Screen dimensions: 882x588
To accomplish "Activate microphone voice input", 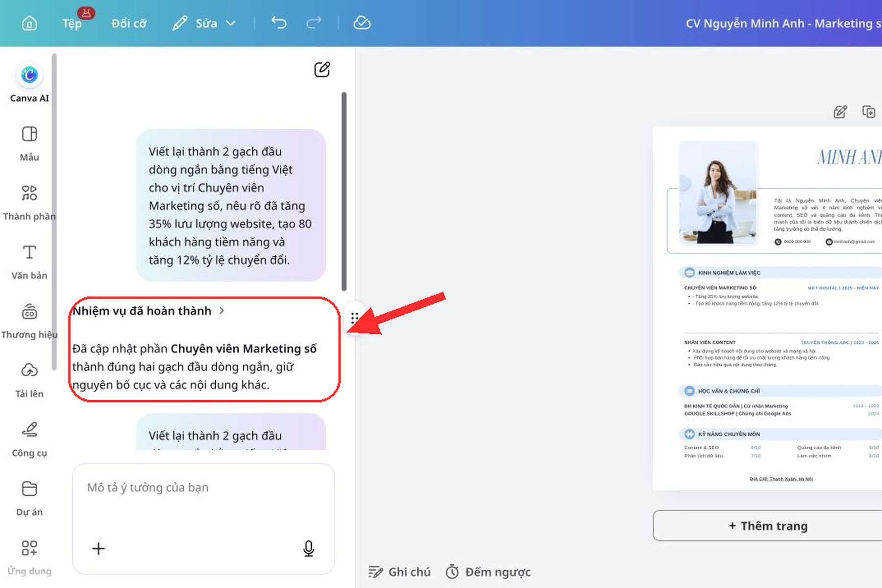I will click(x=309, y=548).
